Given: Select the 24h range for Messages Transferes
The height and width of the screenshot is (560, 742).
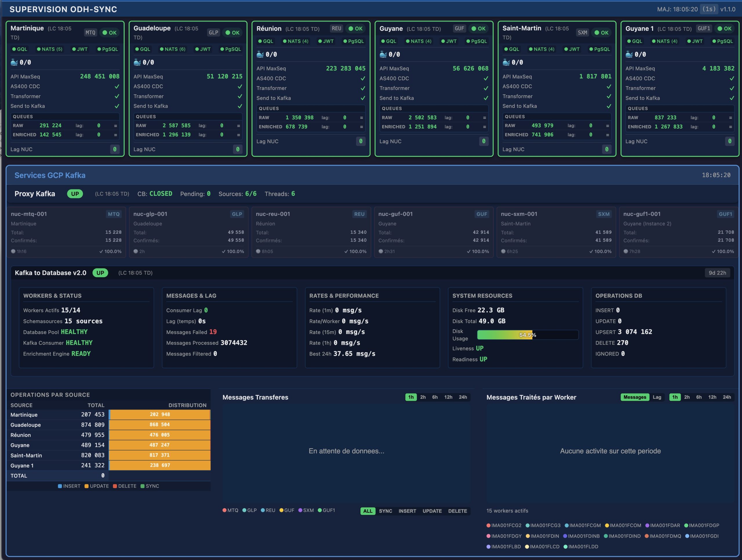Looking at the screenshot, I should tap(463, 397).
